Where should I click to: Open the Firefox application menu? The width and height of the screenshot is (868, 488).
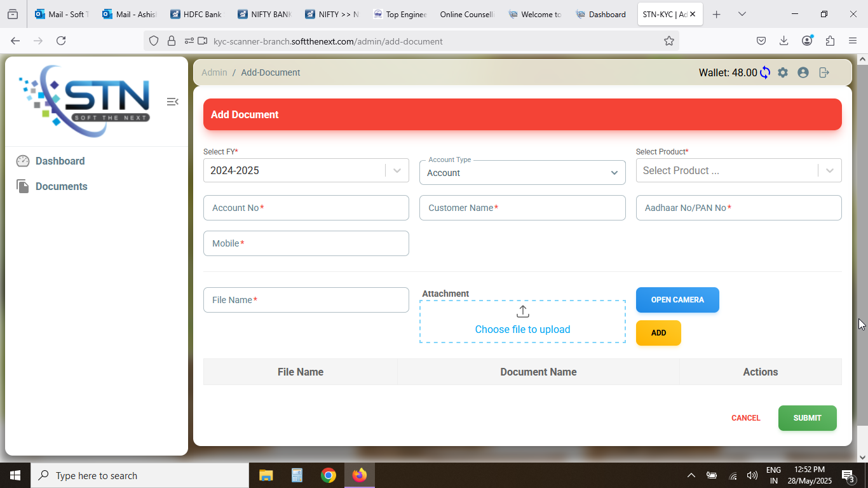pyautogui.click(x=853, y=41)
